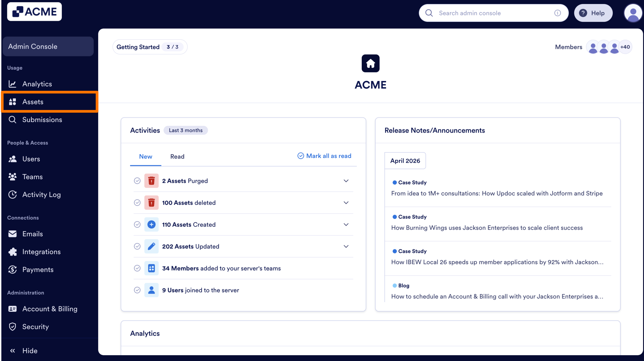Click the plus icon for 110 Assets Created
This screenshot has height=361, width=644.
click(x=151, y=225)
